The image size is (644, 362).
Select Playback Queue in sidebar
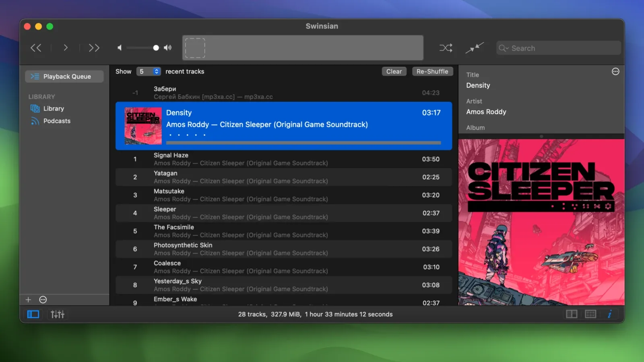tap(64, 76)
